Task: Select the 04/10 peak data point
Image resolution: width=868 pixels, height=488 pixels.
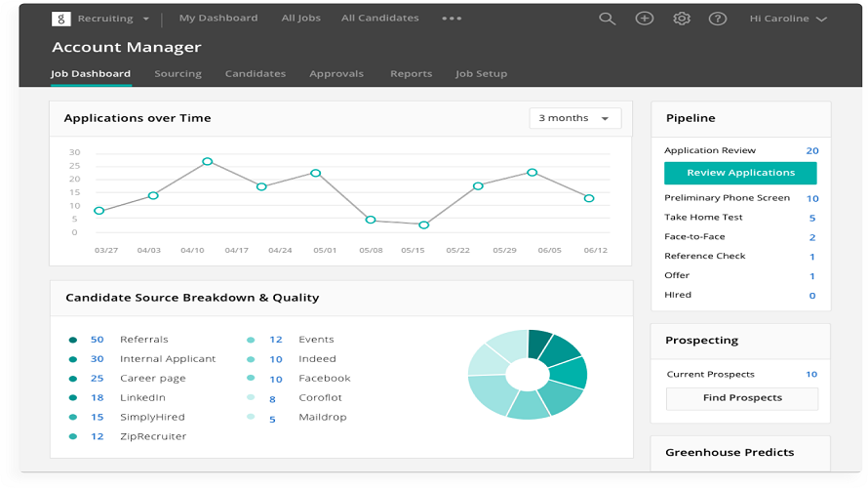Action: coord(208,162)
